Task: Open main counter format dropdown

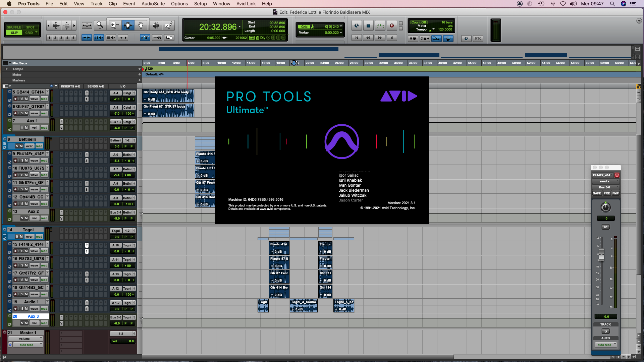Action: [239, 26]
